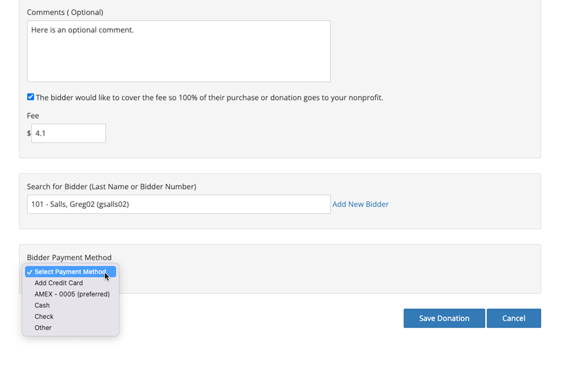Click the checkmark beside Select Payment Method
This screenshot has width=588, height=370.
30,272
